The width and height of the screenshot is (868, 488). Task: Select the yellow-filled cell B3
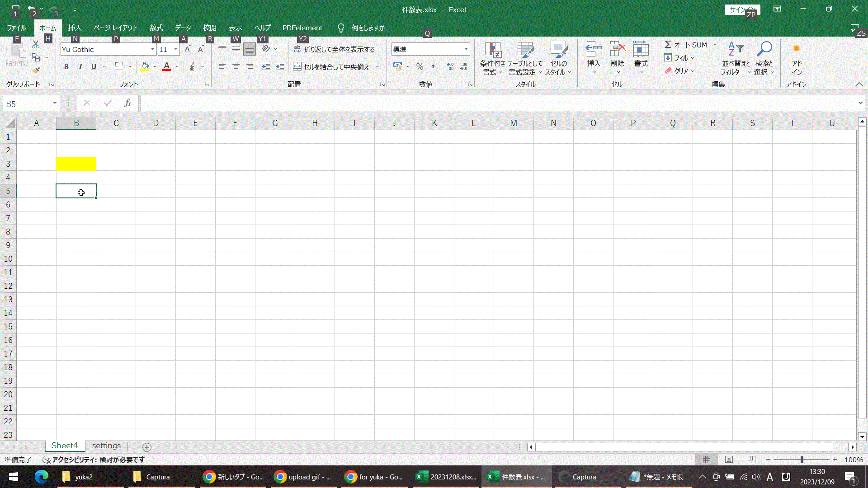(x=76, y=164)
